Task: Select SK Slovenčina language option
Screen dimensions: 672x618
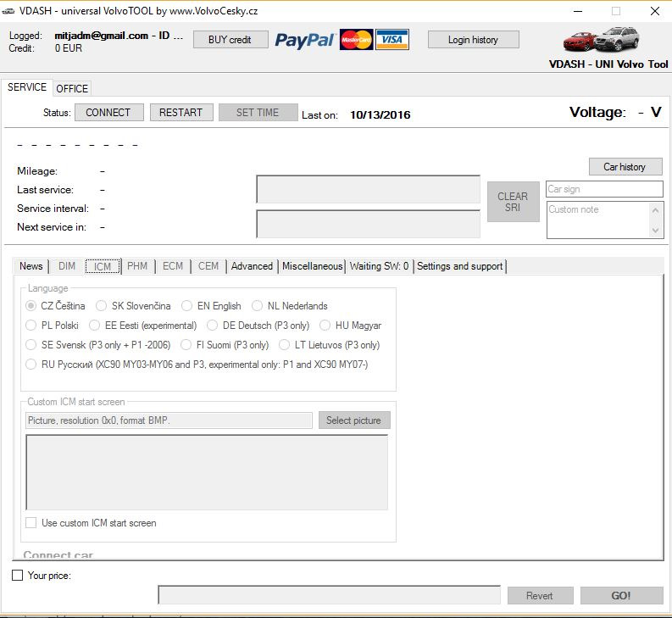Action: click(x=101, y=306)
